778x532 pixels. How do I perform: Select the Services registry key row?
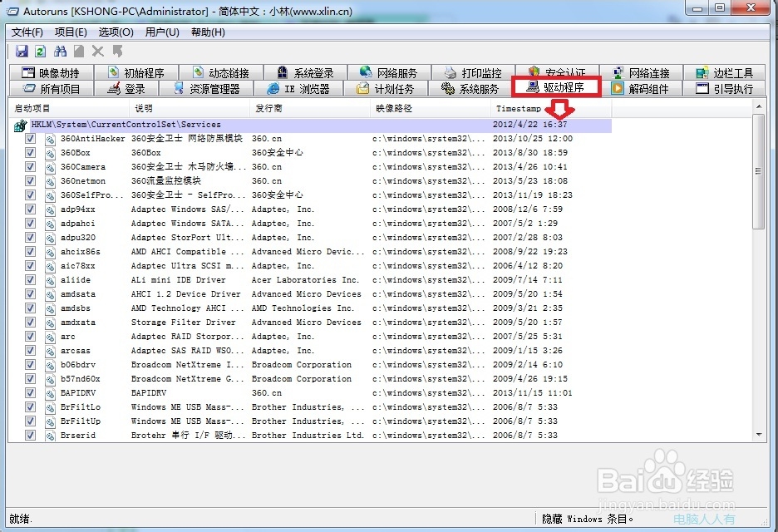(125, 123)
